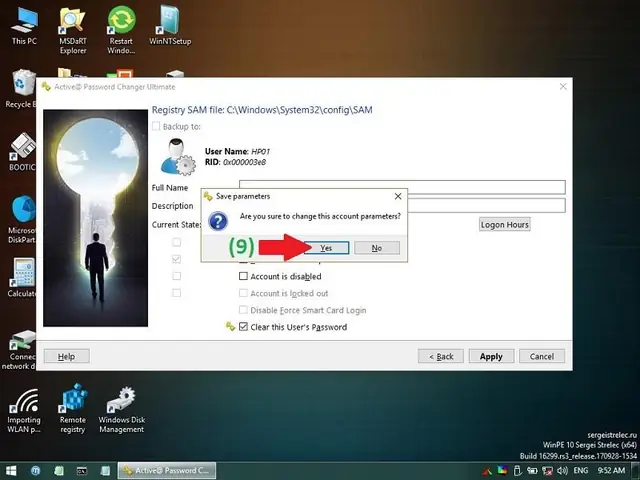Open MSDaRT Explorer desktop icon
640x480 pixels.
(73, 30)
